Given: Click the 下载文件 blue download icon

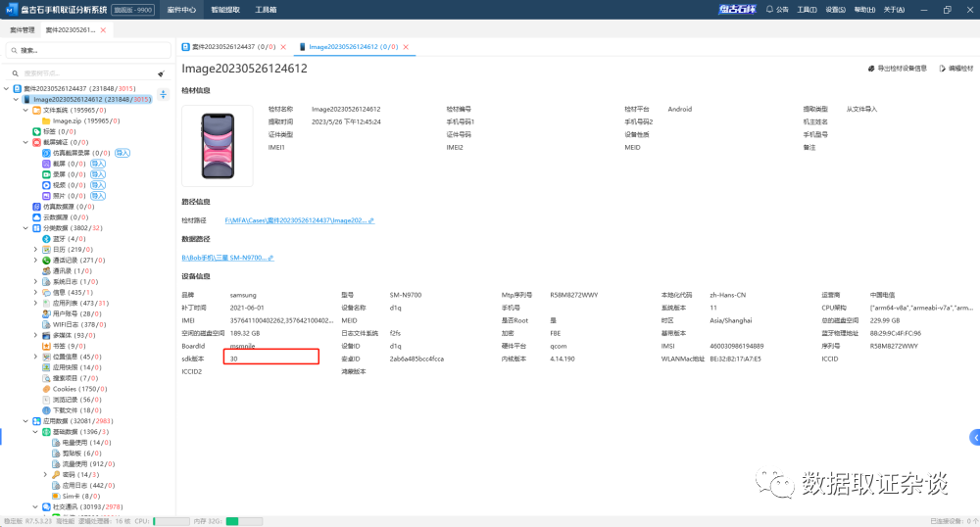Looking at the screenshot, I should pyautogui.click(x=46, y=410).
